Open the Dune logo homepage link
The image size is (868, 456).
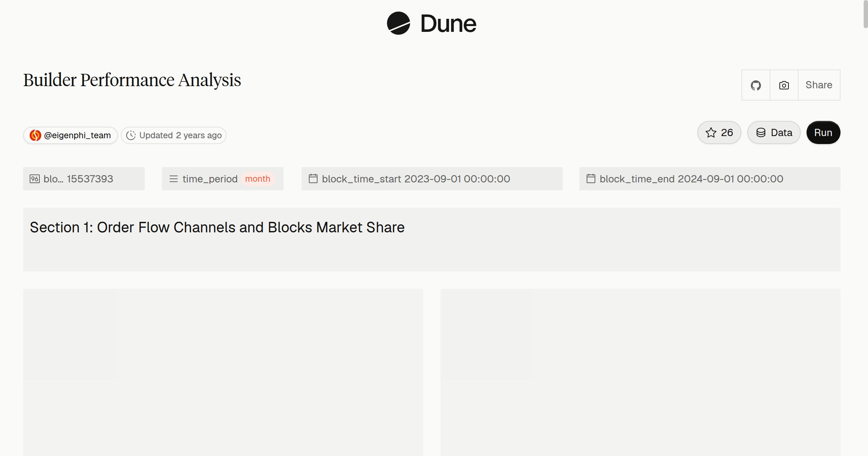point(431,23)
